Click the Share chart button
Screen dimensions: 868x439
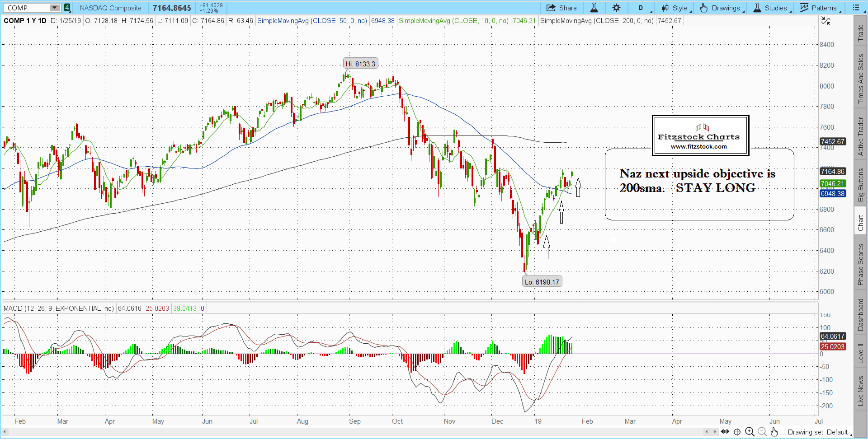point(561,8)
